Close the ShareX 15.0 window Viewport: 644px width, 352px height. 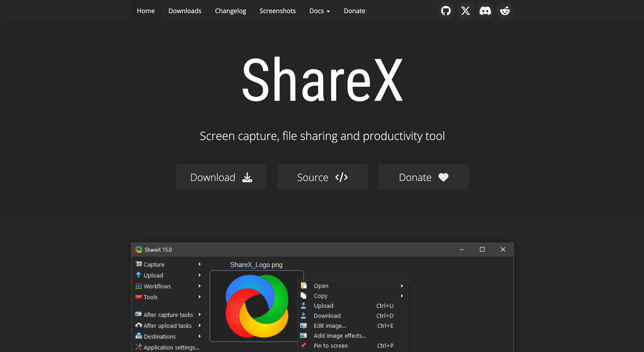[503, 249]
